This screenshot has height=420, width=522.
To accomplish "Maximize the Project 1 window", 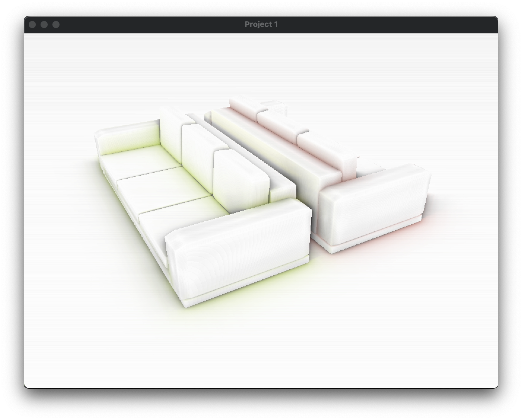I will 56,25.
